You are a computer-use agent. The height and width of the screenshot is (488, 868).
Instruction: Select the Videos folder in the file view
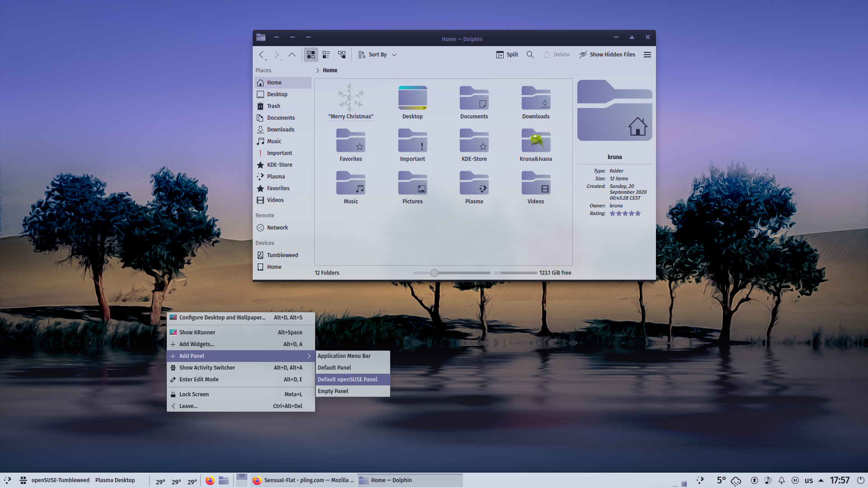[536, 187]
